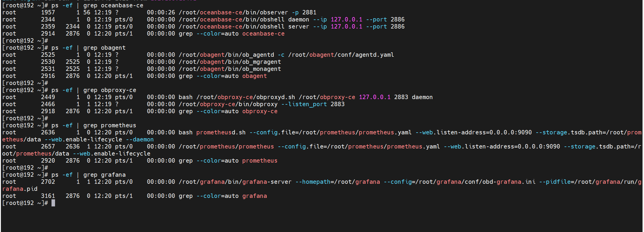Click PID 2918 of grep obproxy-ce
Viewport: 644px width, 232px height.
tap(48, 111)
